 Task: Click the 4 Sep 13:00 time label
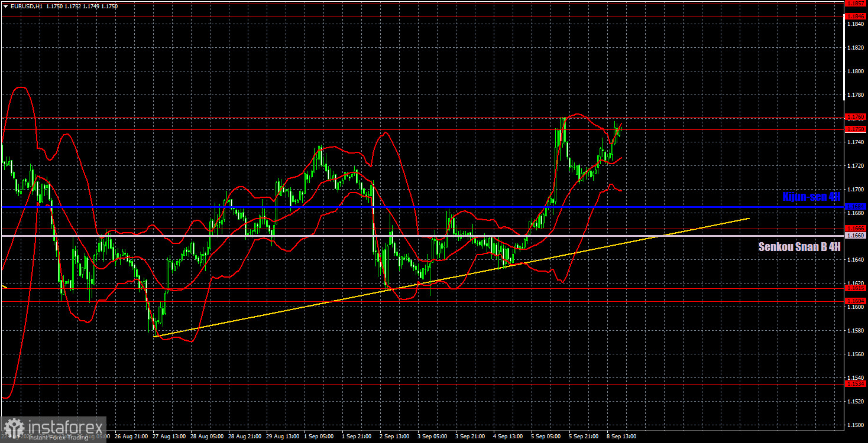click(509, 437)
